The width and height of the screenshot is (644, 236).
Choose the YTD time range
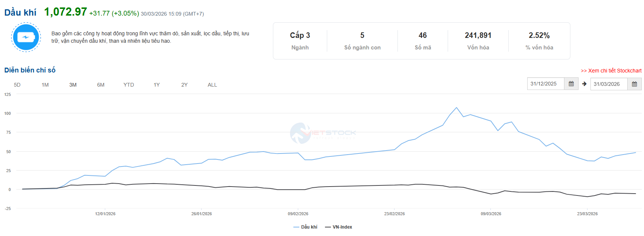point(129,85)
